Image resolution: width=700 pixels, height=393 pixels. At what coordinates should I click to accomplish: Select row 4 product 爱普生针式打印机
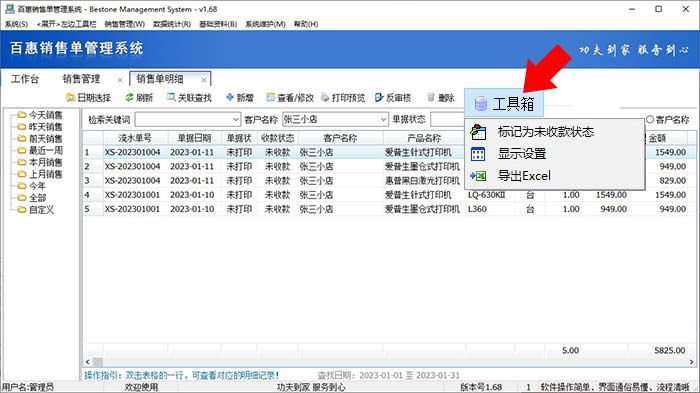click(x=424, y=195)
